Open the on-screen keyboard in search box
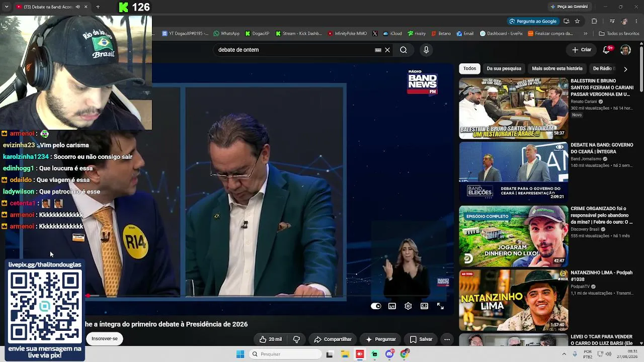Screen dimensions: 644x362 (x=378, y=50)
